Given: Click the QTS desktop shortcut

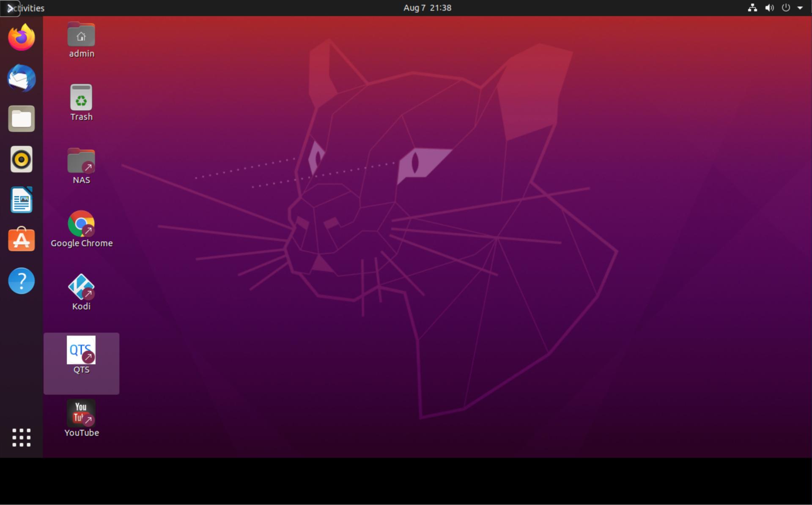Looking at the screenshot, I should coord(81,351).
